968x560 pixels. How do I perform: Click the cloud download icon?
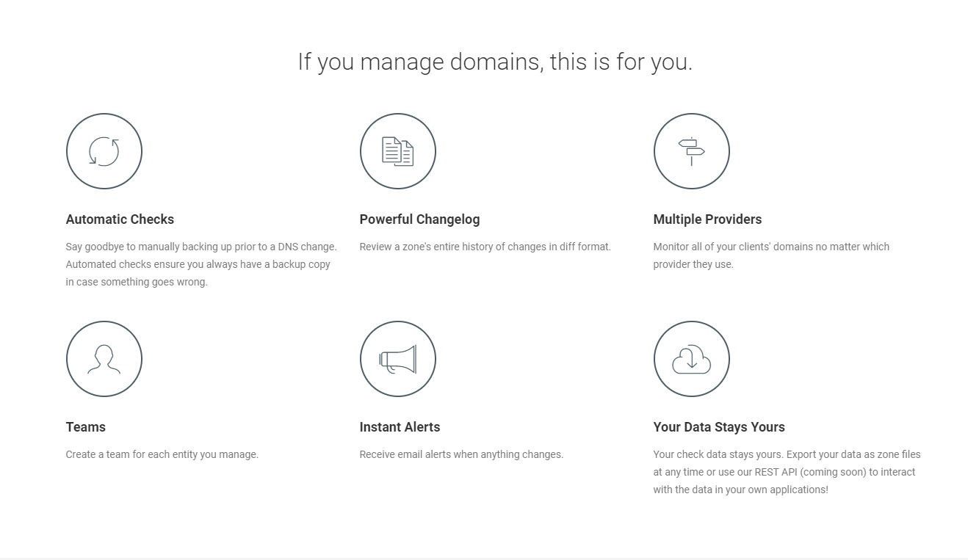pos(691,359)
